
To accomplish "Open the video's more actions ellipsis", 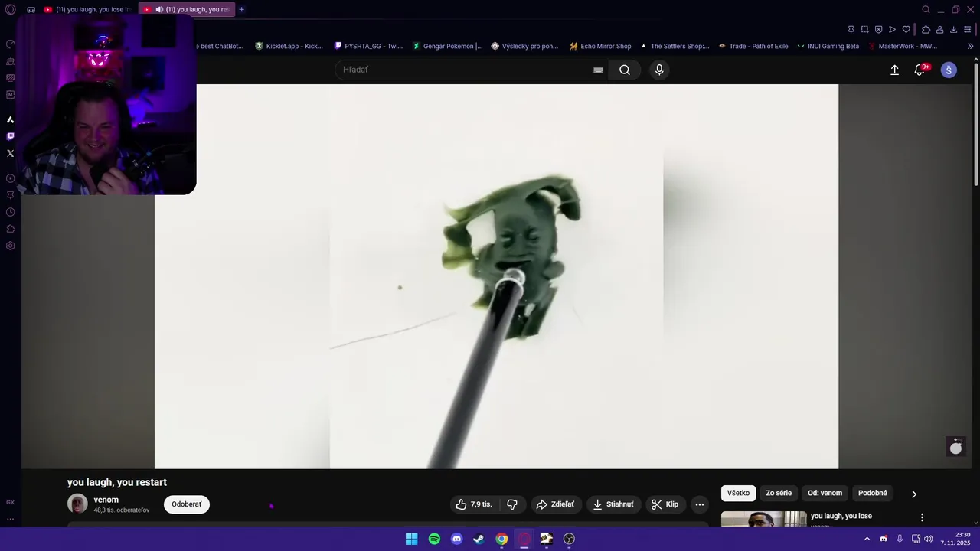I will coord(699,504).
